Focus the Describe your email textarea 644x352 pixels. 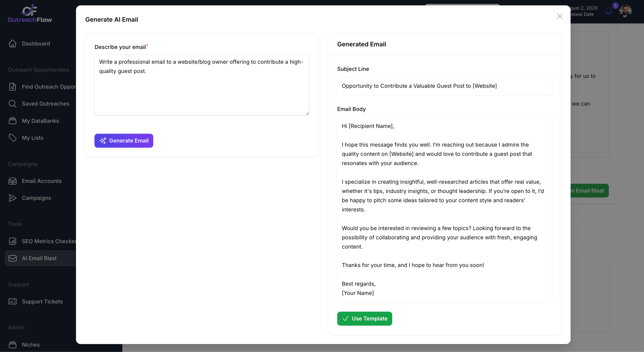tap(202, 85)
